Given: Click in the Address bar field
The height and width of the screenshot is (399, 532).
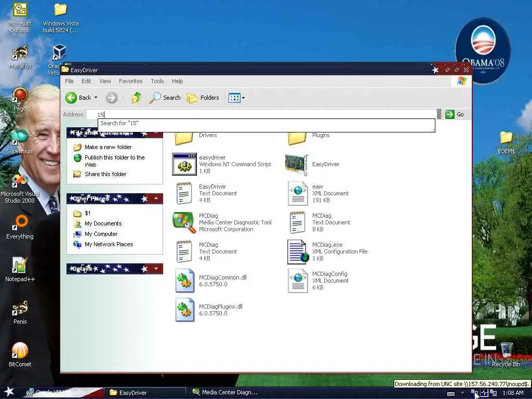Looking at the screenshot, I should point(261,114).
